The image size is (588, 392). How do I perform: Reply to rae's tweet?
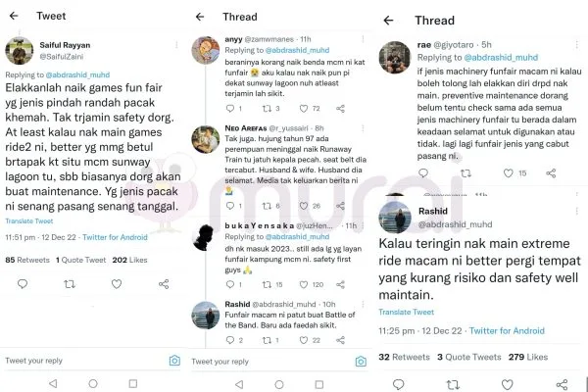423,172
